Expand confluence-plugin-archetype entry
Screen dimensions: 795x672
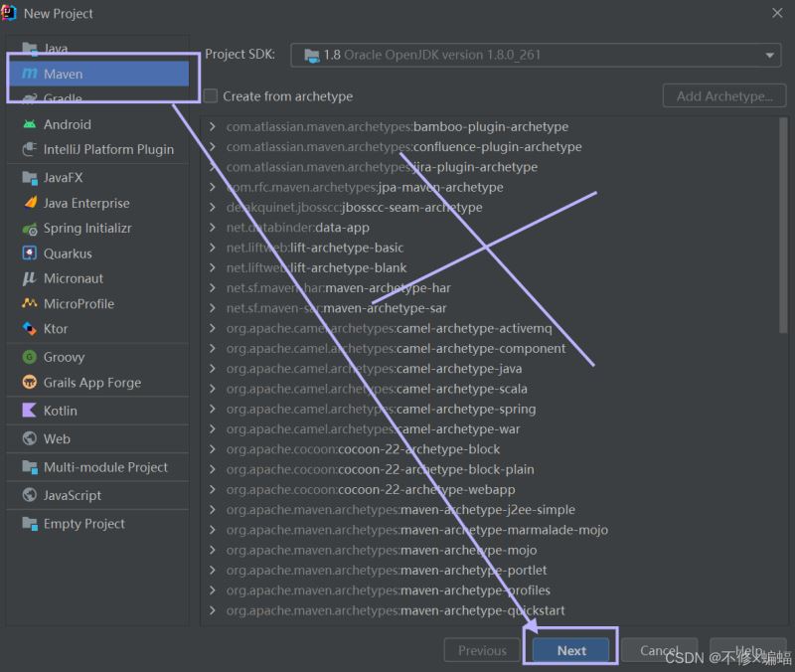(x=213, y=146)
